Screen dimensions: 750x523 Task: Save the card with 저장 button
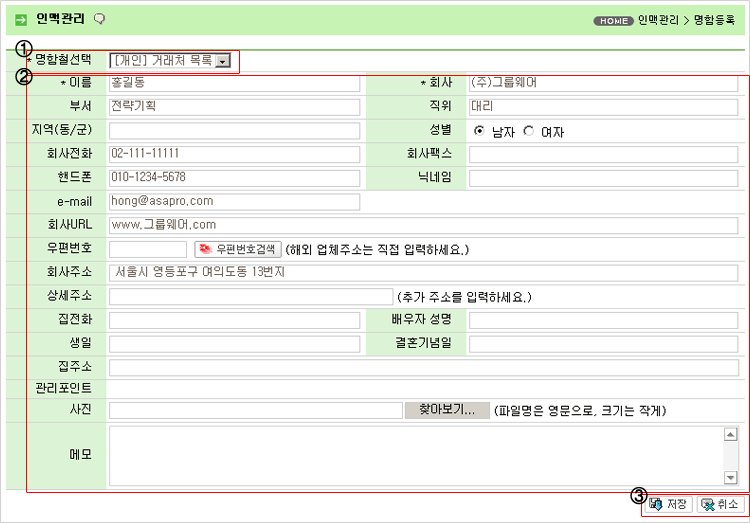point(668,504)
